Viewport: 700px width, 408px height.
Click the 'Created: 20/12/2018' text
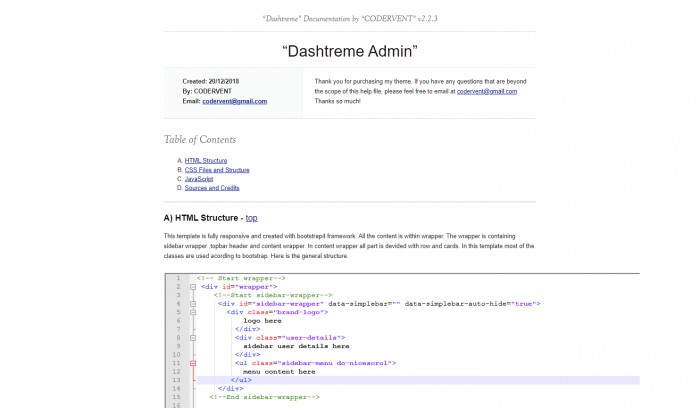coord(211,80)
